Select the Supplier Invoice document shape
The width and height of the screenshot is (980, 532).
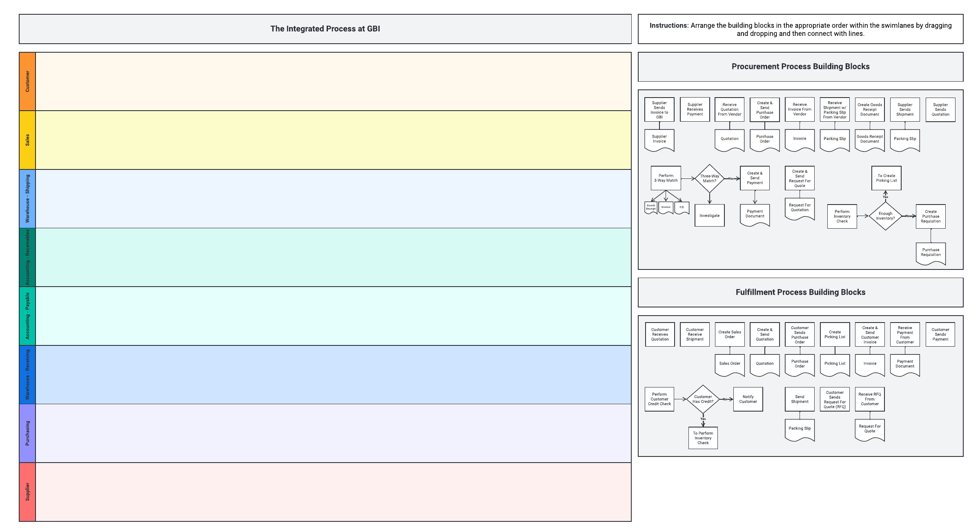click(x=659, y=139)
